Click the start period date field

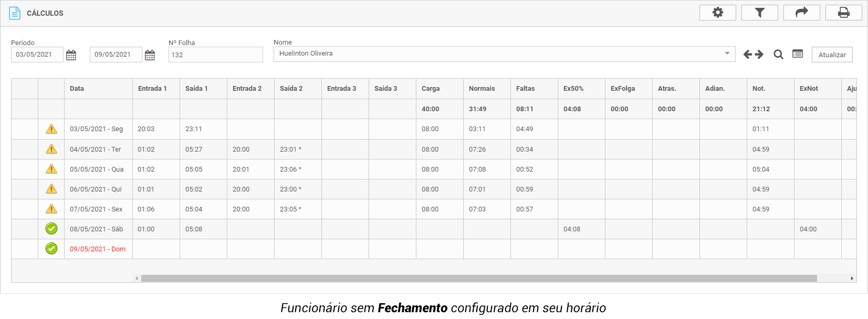point(37,55)
